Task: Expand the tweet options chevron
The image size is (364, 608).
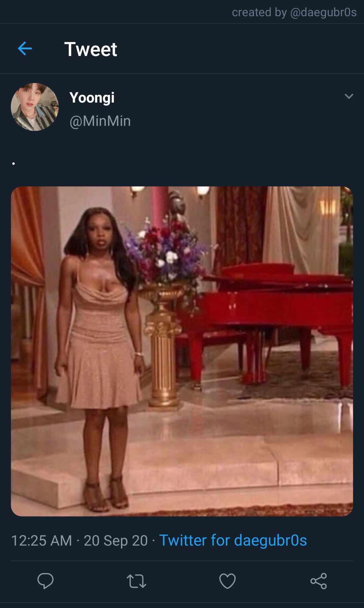Action: [x=349, y=96]
